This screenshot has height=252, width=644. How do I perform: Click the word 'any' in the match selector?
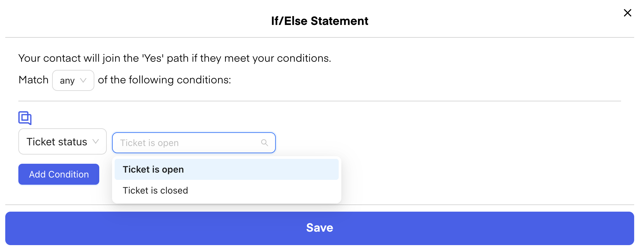click(x=67, y=81)
